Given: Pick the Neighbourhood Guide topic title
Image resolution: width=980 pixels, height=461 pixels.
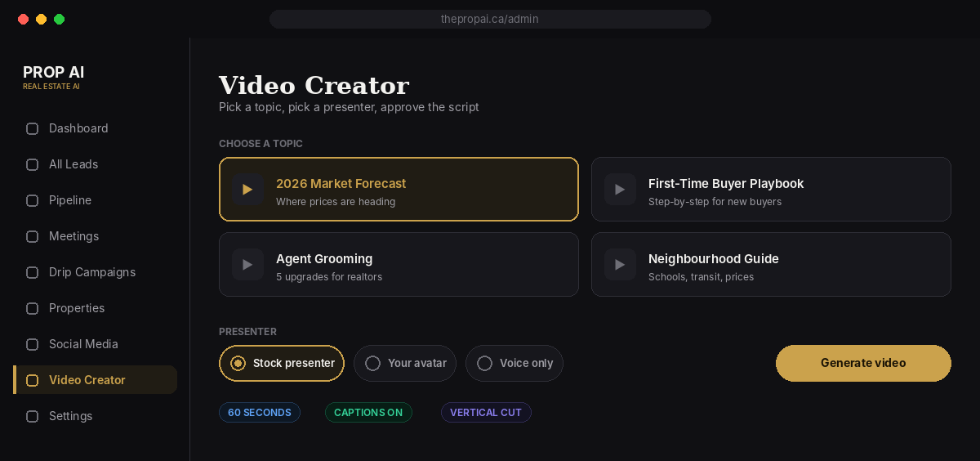Looking at the screenshot, I should coord(714,259).
